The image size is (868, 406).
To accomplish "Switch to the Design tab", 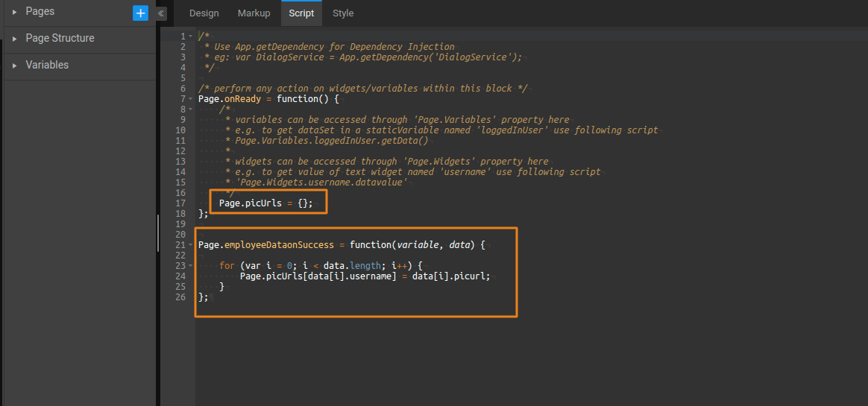I will click(x=204, y=13).
